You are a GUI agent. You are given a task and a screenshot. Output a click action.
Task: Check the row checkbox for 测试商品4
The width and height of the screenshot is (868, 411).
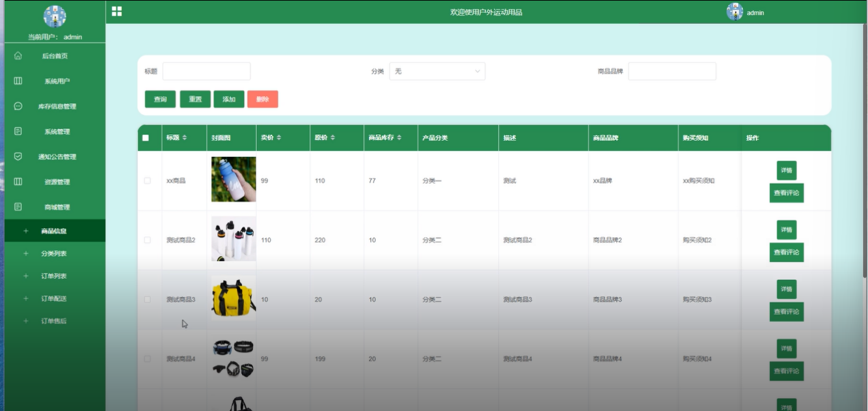(147, 359)
